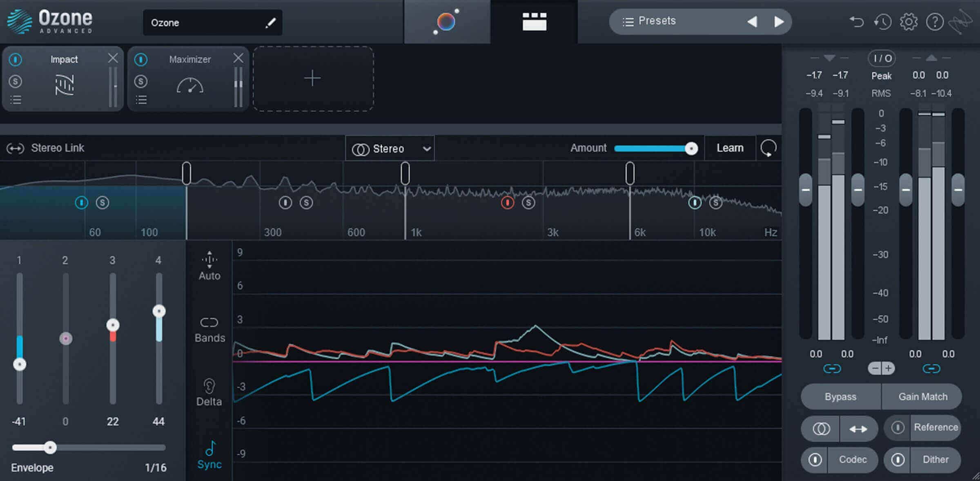The image size is (980, 481).
Task: Enable Auto crossover mode
Action: 209,266
